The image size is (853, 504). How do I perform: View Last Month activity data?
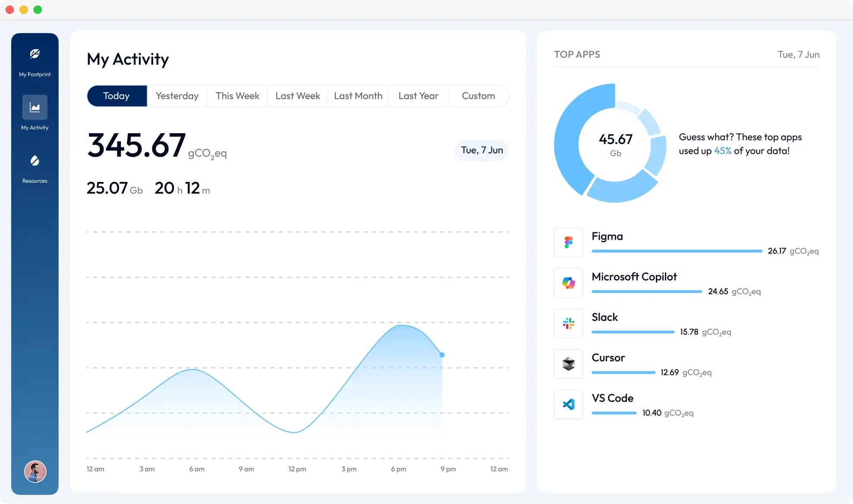pos(358,96)
